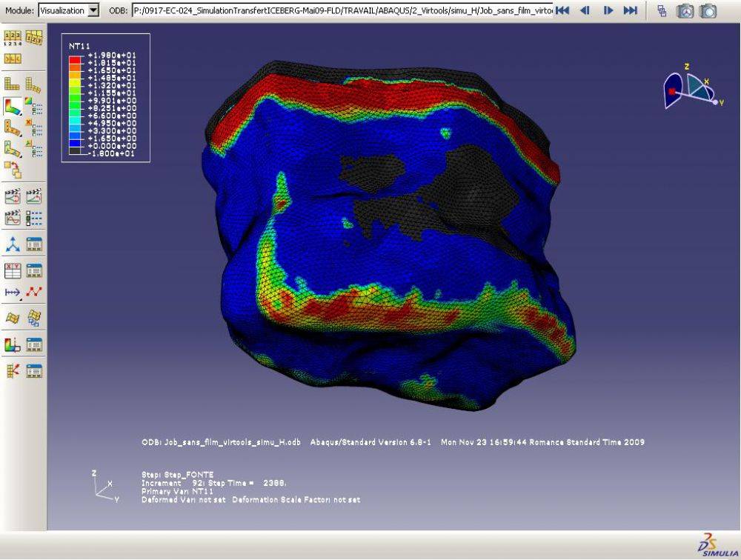Click the NT11 legend title
Image resolution: width=741 pixels, height=560 pixels.
pyautogui.click(x=79, y=46)
